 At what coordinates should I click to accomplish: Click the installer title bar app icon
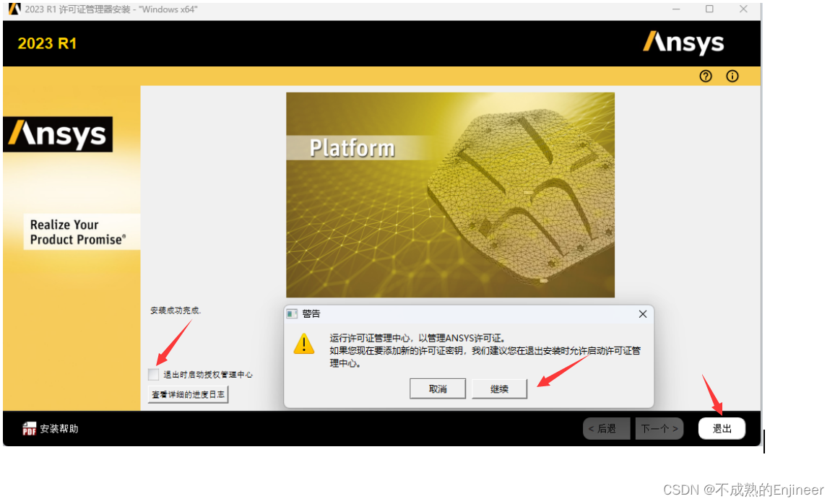click(x=14, y=9)
